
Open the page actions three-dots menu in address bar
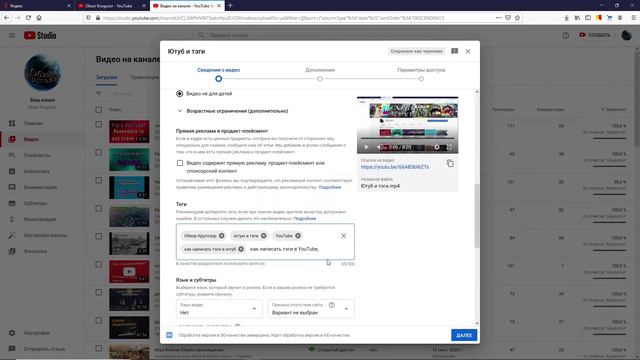(498, 18)
